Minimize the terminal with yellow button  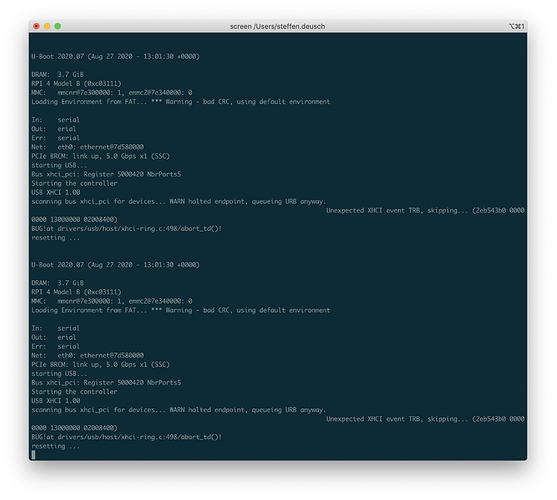click(x=47, y=26)
